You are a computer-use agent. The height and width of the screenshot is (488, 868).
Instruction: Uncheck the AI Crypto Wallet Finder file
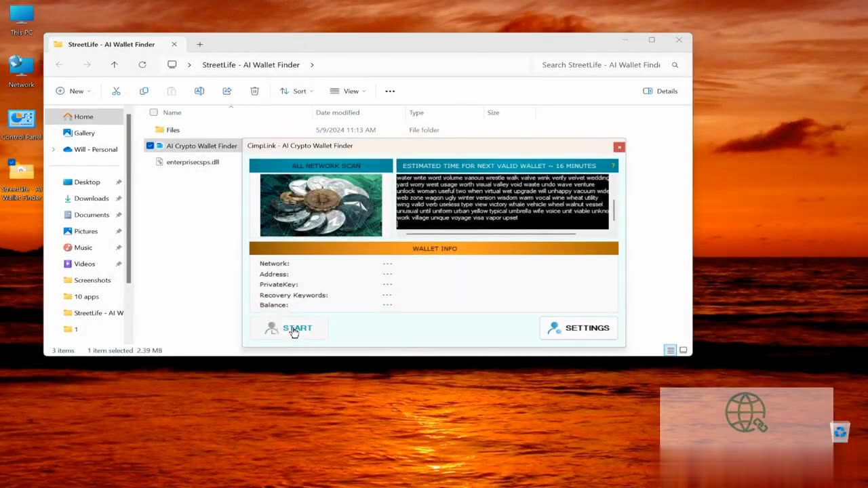pos(150,146)
